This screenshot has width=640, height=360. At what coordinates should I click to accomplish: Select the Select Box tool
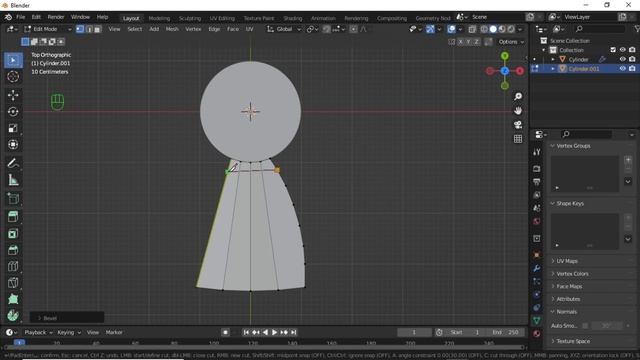pyautogui.click(x=13, y=60)
